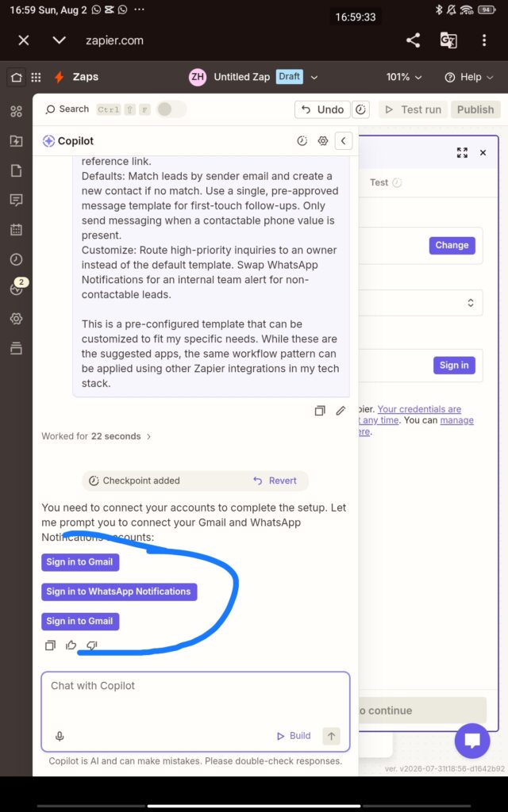
Task: Open the browser translate icon
Action: coord(448,40)
